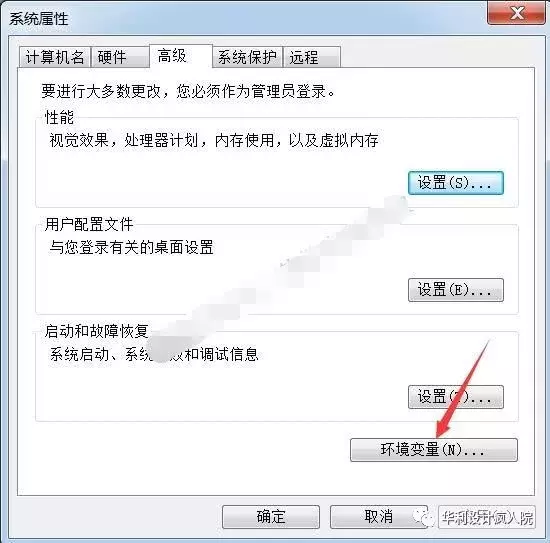Click the 启动和故障恢复 group label
Screen dimensions: 550x543
point(96,331)
